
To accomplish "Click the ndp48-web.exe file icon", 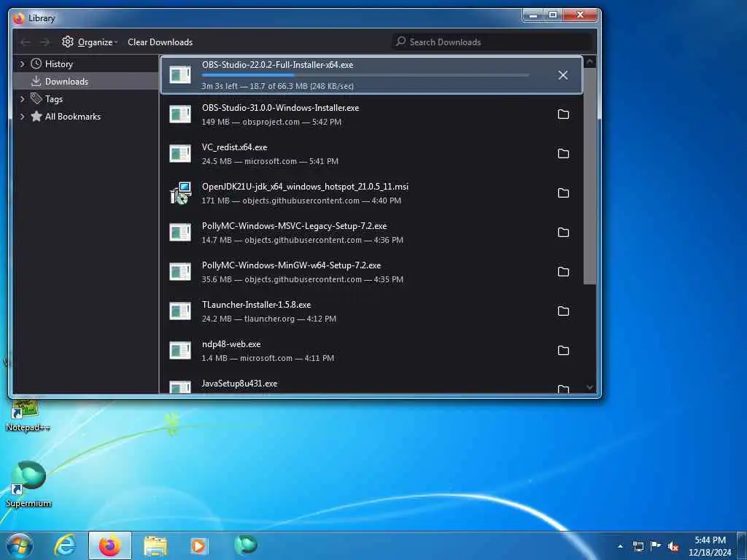I will (x=180, y=351).
